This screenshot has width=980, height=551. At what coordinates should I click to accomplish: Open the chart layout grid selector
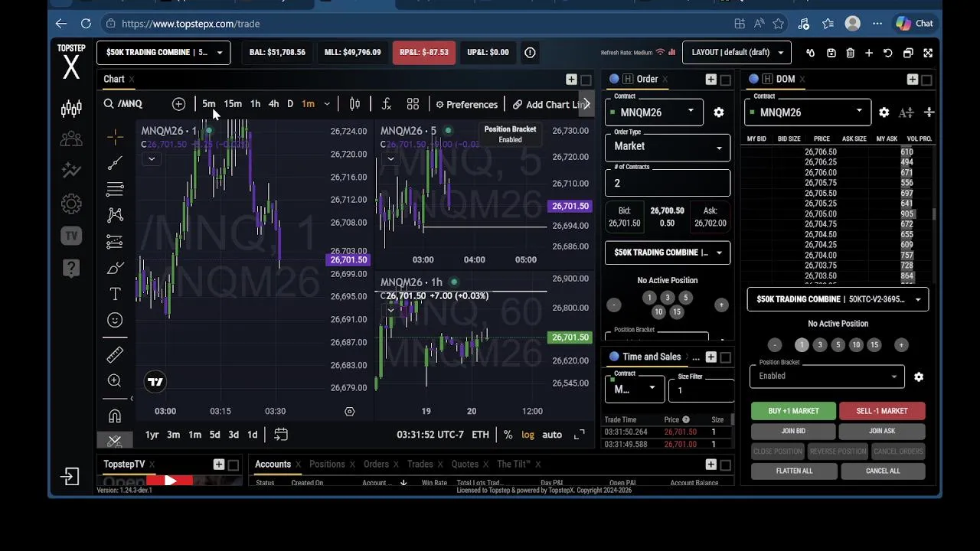(413, 104)
